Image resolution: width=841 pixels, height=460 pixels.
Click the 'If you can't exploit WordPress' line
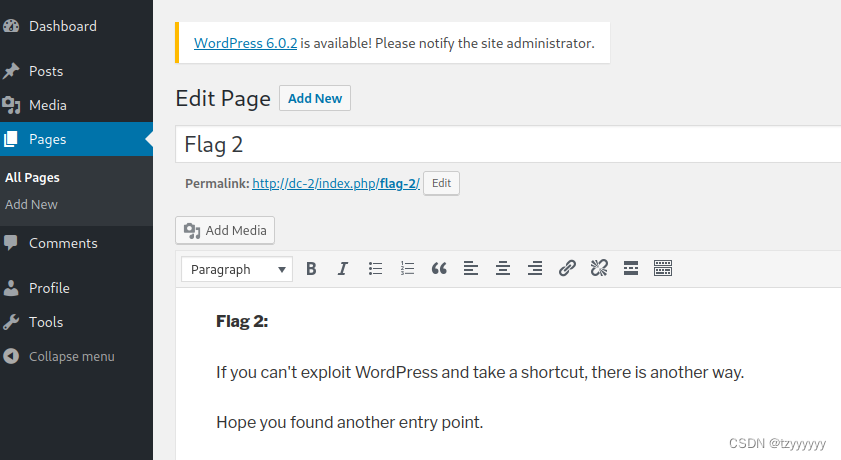coord(480,372)
